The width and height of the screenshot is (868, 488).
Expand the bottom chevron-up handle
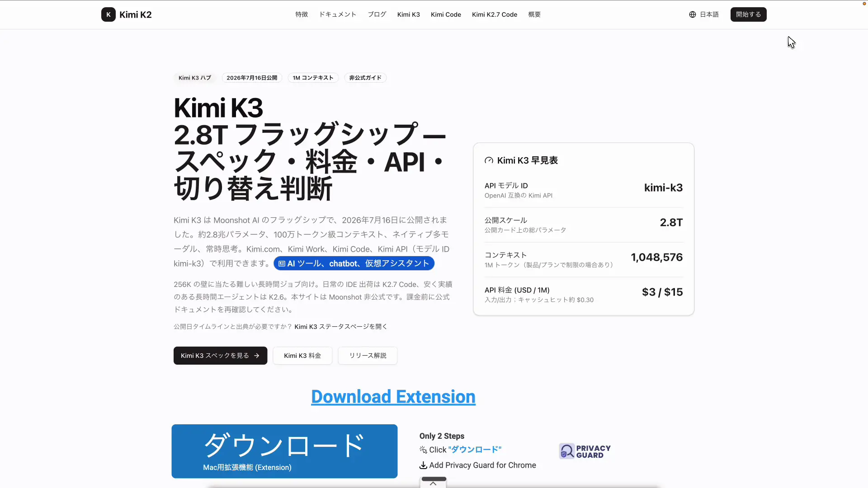click(433, 483)
